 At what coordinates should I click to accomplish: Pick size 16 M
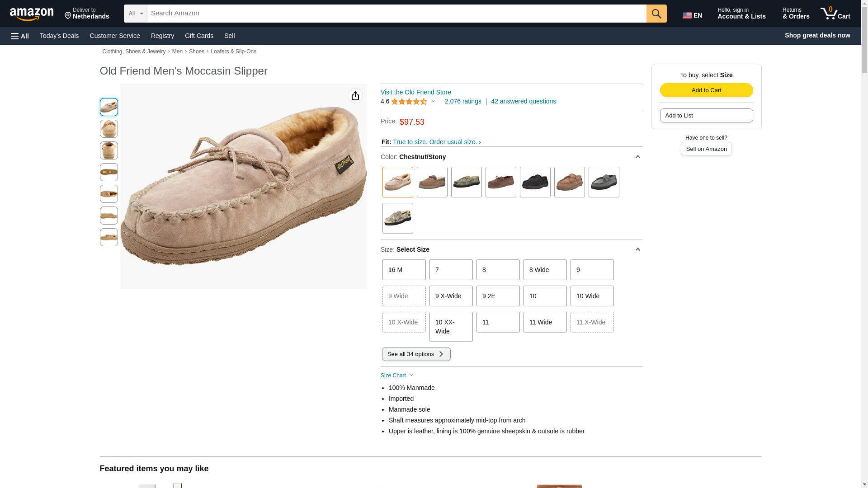404,270
